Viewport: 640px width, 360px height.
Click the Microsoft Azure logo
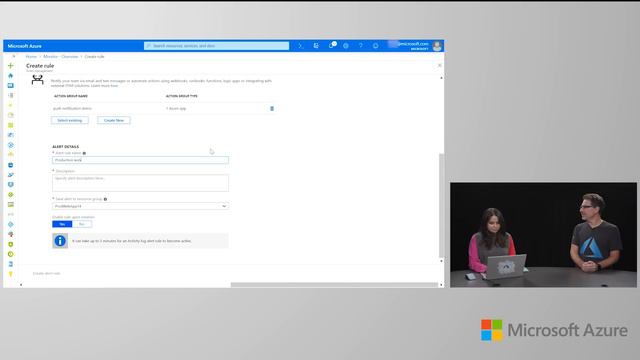(x=24, y=46)
